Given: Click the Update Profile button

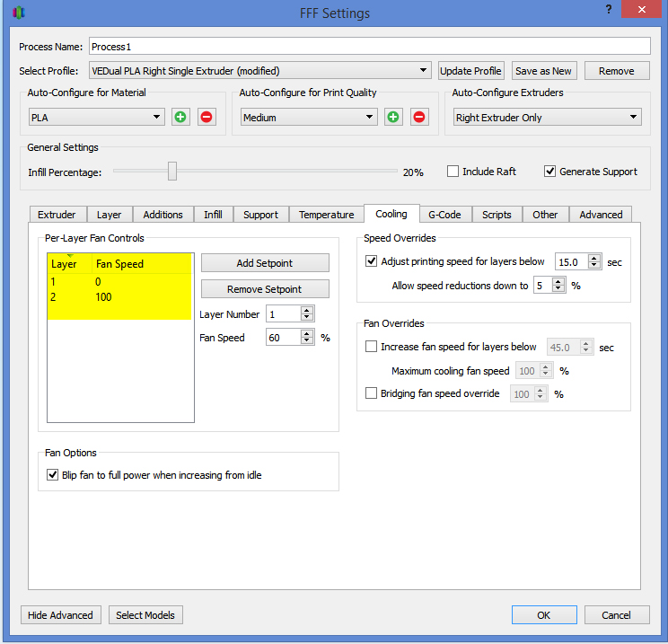Looking at the screenshot, I should click(470, 71).
